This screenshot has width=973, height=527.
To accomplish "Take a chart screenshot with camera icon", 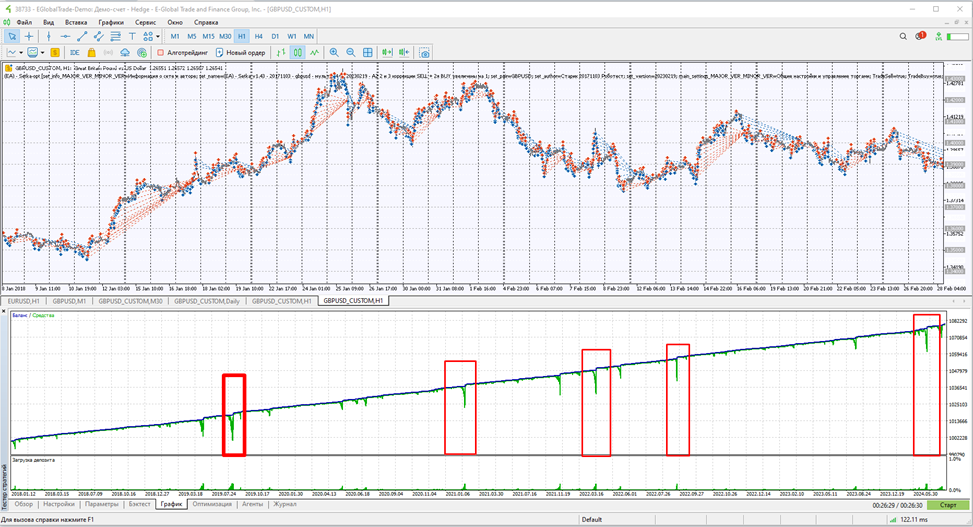I will (424, 53).
